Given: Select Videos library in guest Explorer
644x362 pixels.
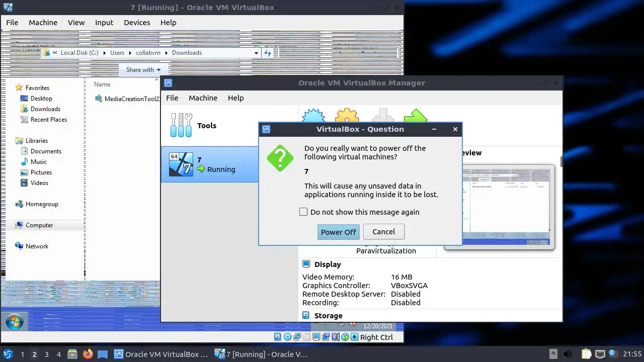Looking at the screenshot, I should pos(39,183).
